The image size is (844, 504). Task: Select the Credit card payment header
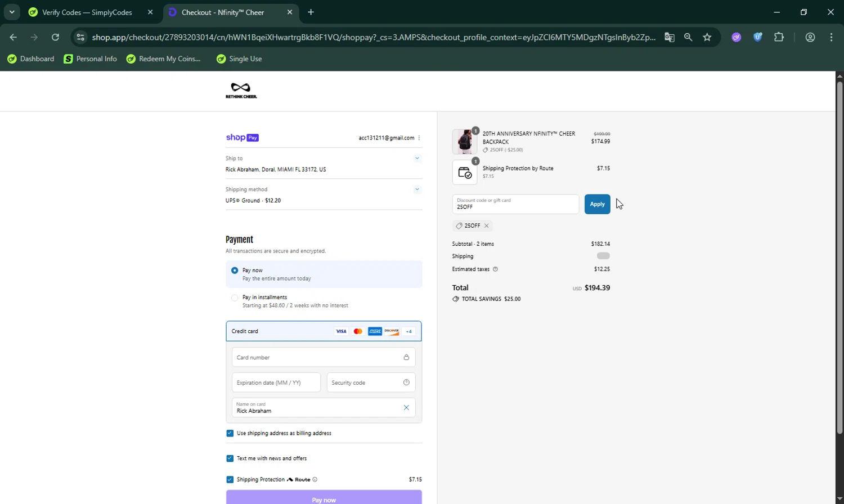pyautogui.click(x=324, y=331)
